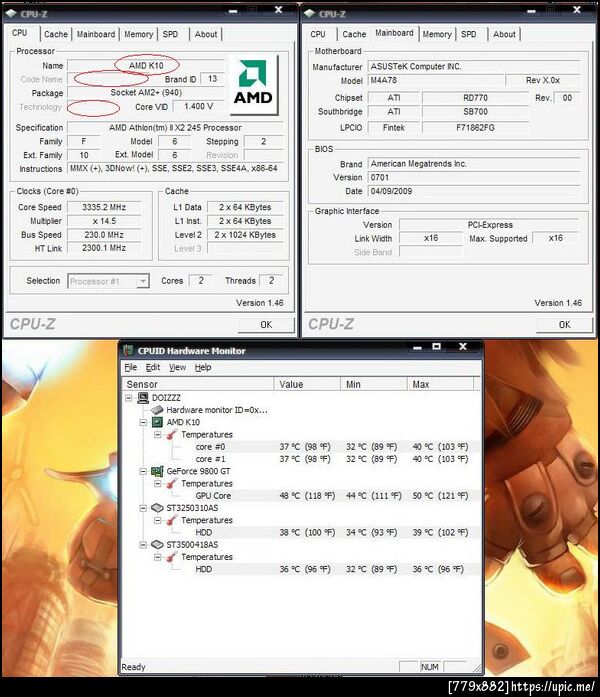Collapse the ST3500418AS drive node
The height and width of the screenshot is (697, 600).
tap(143, 545)
